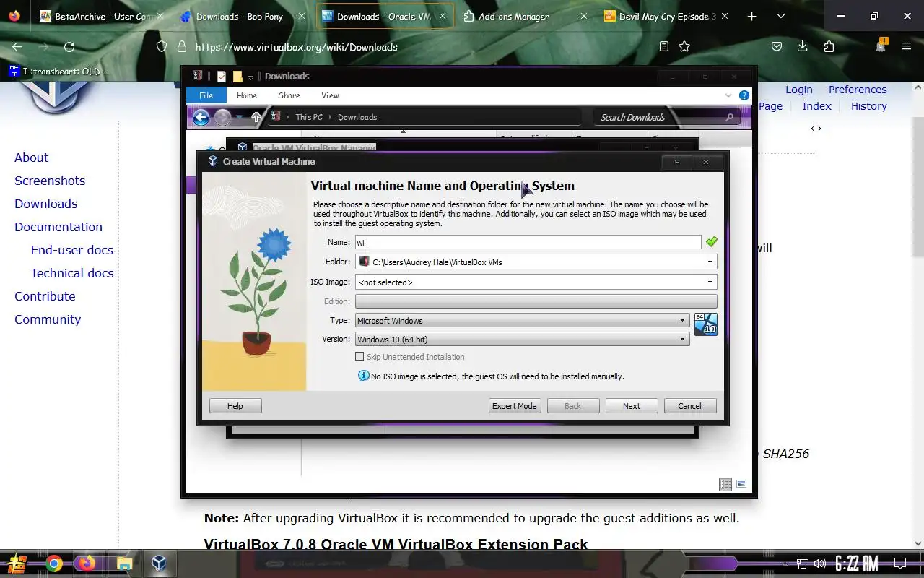This screenshot has width=924, height=578.
Task: Open the Preferences link on the VirtualBox page
Action: [x=858, y=90]
